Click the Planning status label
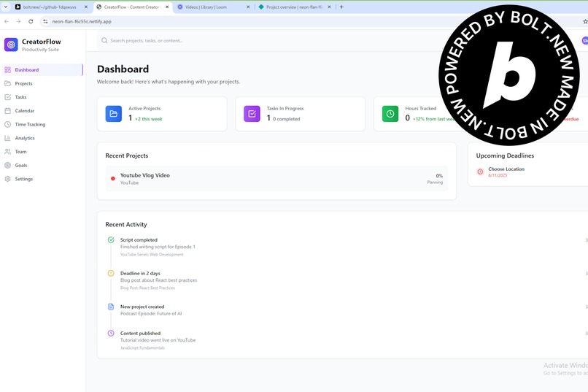Screen dimensions: 588x392 pos(435,182)
